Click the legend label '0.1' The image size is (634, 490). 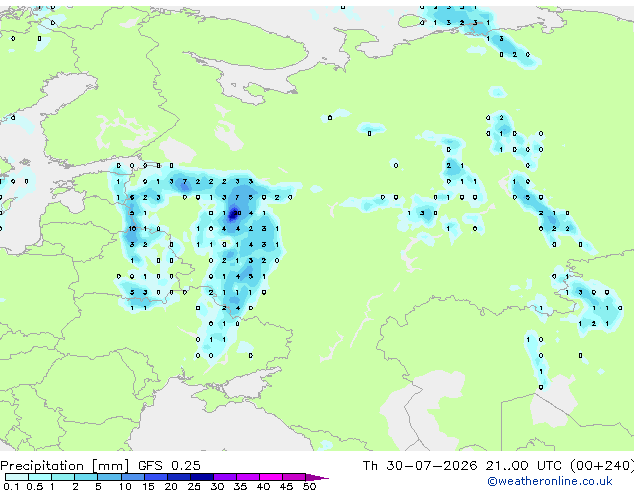pyautogui.click(x=11, y=486)
